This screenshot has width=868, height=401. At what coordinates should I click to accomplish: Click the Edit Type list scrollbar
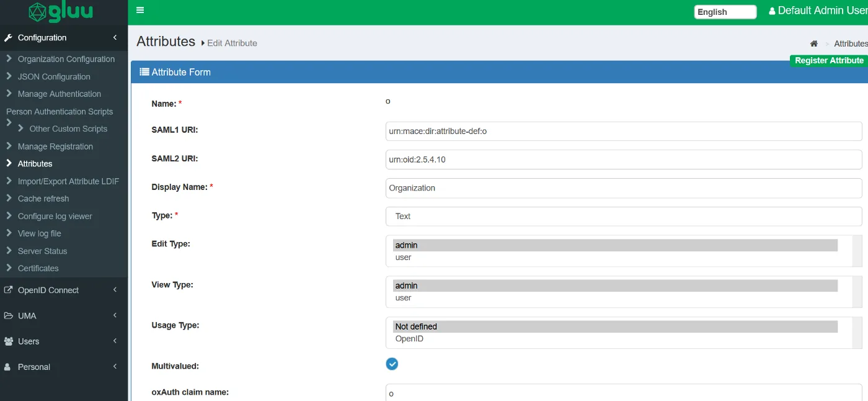857,251
